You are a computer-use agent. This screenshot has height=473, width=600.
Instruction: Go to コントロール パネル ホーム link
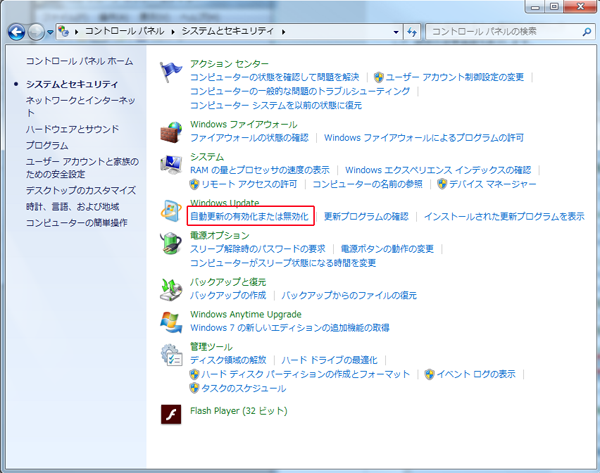[78, 61]
